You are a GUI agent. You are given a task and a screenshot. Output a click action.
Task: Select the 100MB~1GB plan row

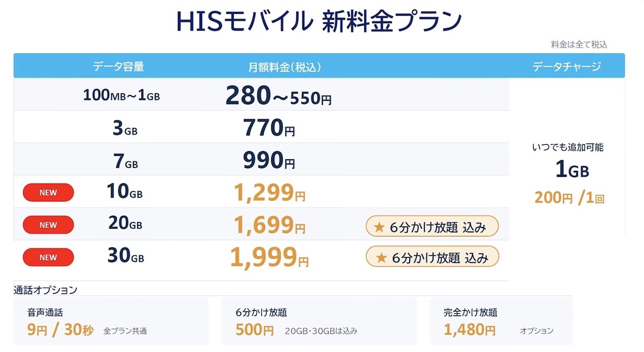point(261,94)
